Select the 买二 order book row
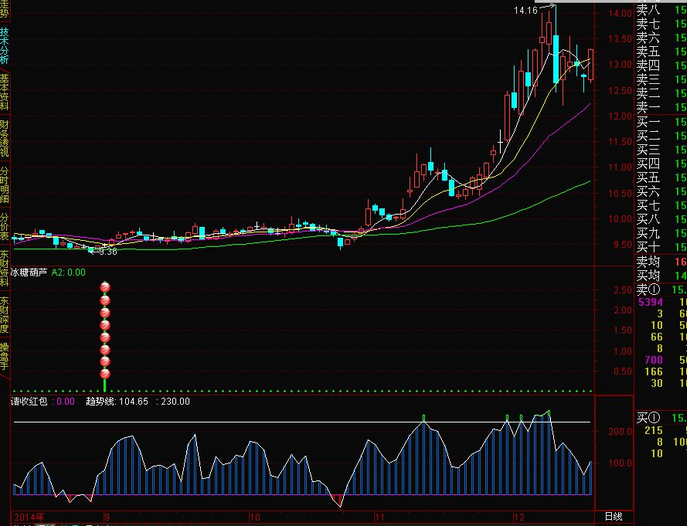 [x=661, y=136]
